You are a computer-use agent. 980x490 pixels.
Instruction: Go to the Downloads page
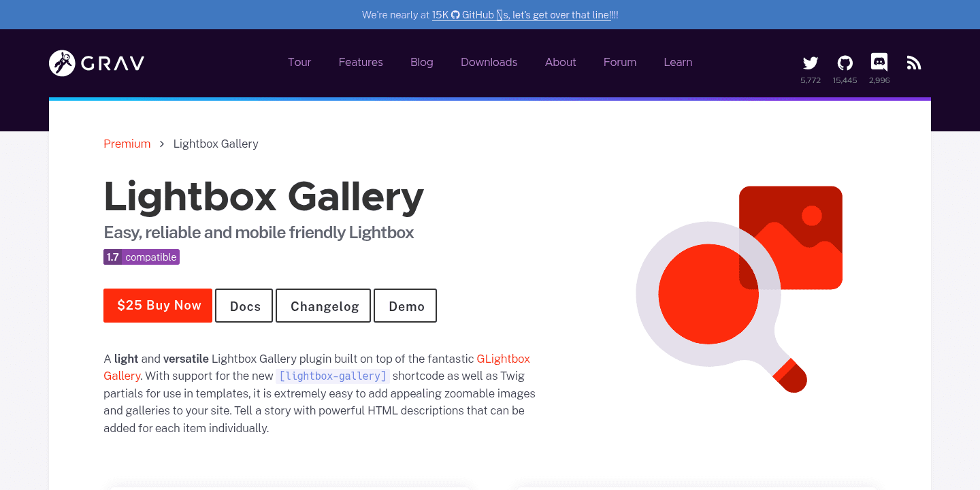(489, 62)
